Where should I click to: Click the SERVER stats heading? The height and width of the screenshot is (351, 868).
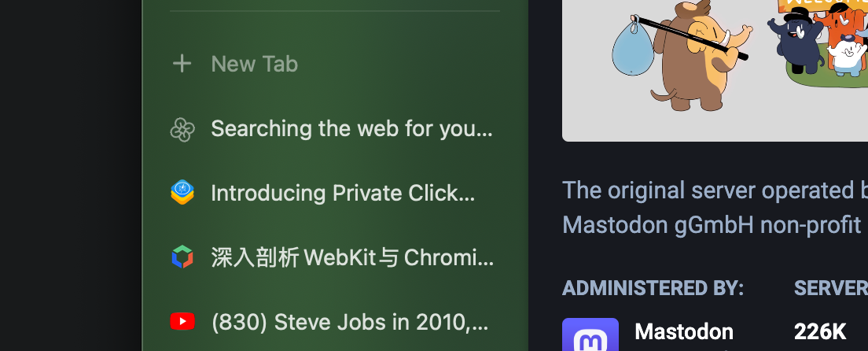point(830,288)
